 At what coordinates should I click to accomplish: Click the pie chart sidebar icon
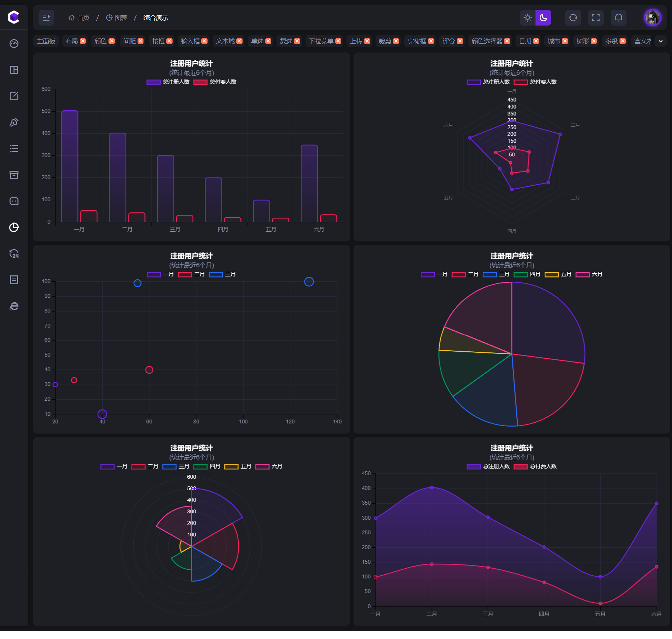point(14,227)
